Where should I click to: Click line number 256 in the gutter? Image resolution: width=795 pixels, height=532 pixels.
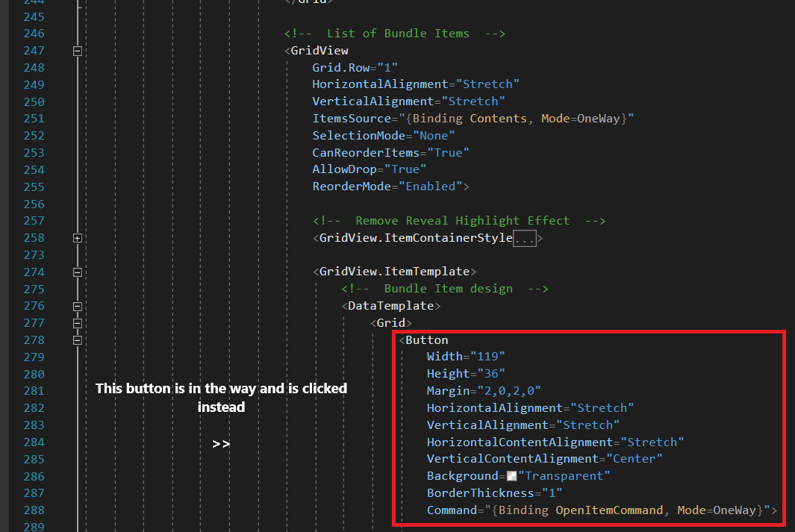(x=34, y=204)
